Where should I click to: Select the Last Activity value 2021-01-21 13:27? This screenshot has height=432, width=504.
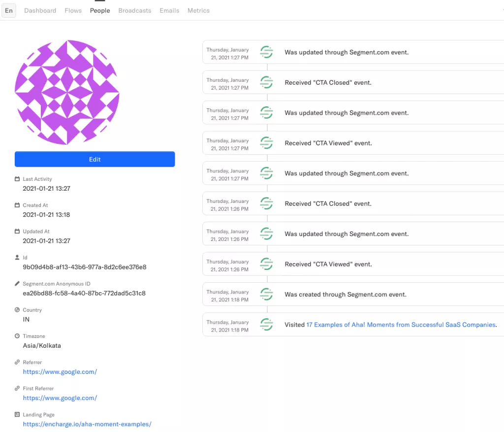click(47, 189)
